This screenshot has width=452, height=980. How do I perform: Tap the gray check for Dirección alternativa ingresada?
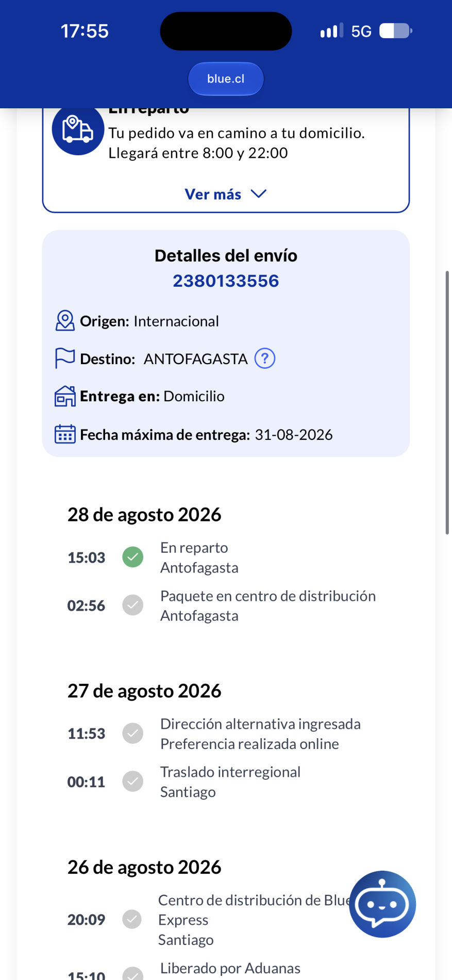pos(132,733)
